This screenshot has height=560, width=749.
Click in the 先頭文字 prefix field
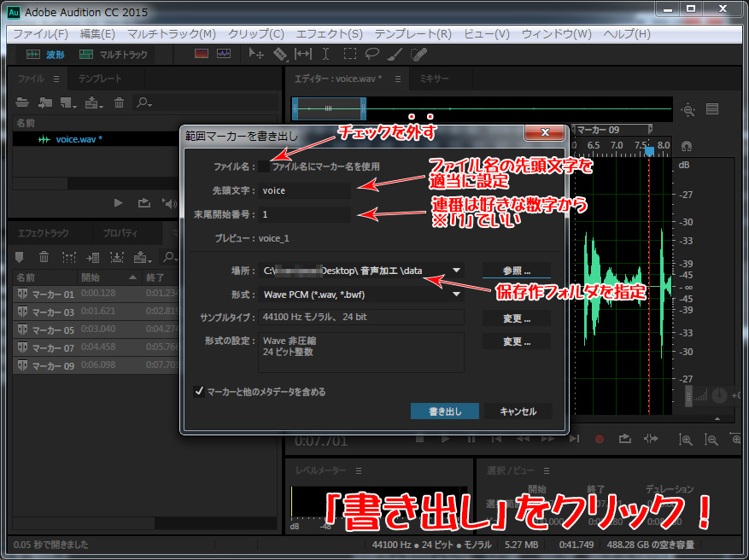304,190
